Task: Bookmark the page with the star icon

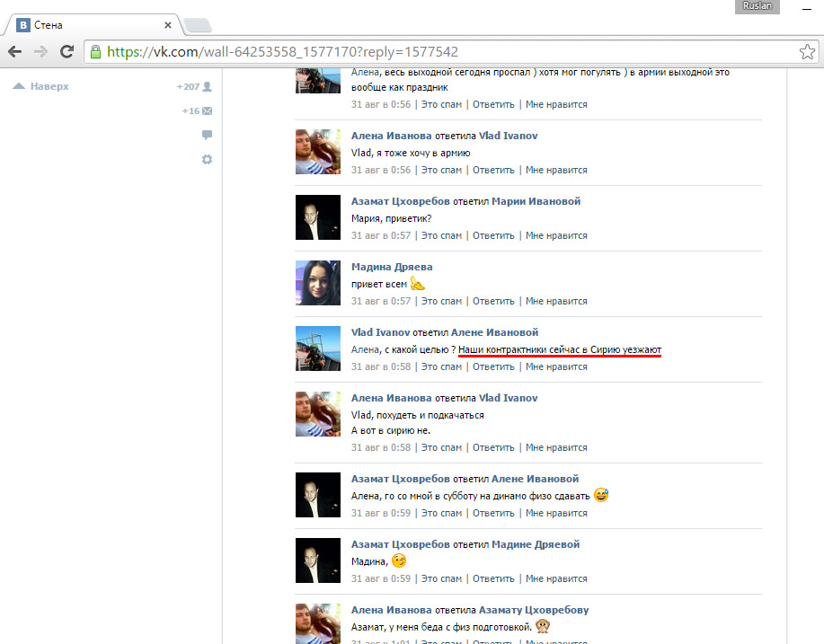Action: point(806,52)
